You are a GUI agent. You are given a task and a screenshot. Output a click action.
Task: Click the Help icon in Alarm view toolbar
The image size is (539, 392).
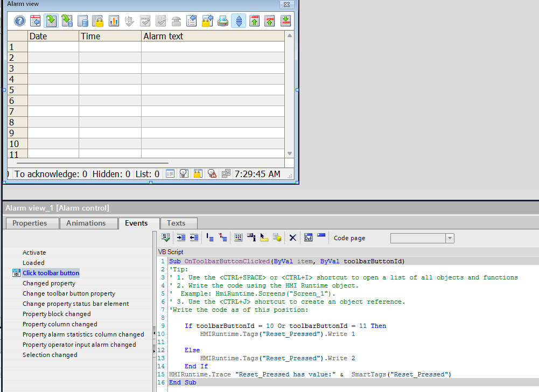19,21
